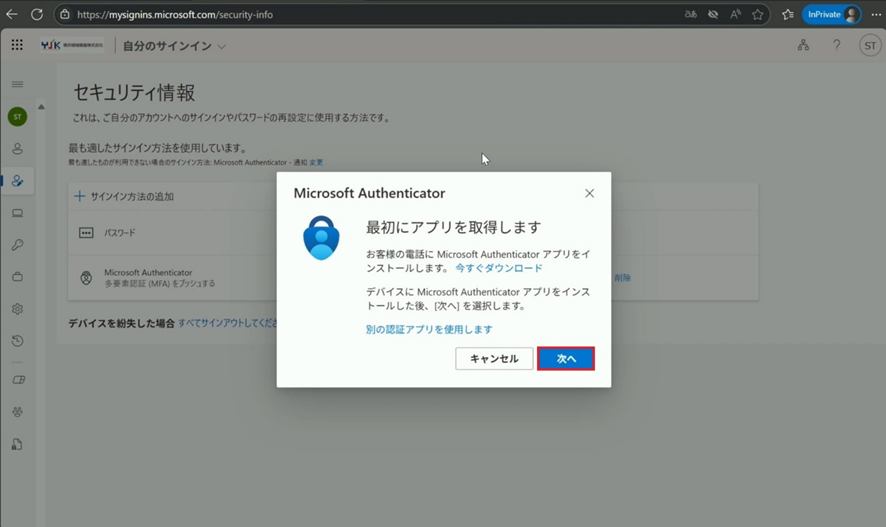
Task: Click the browser refresh button
Action: click(x=37, y=14)
